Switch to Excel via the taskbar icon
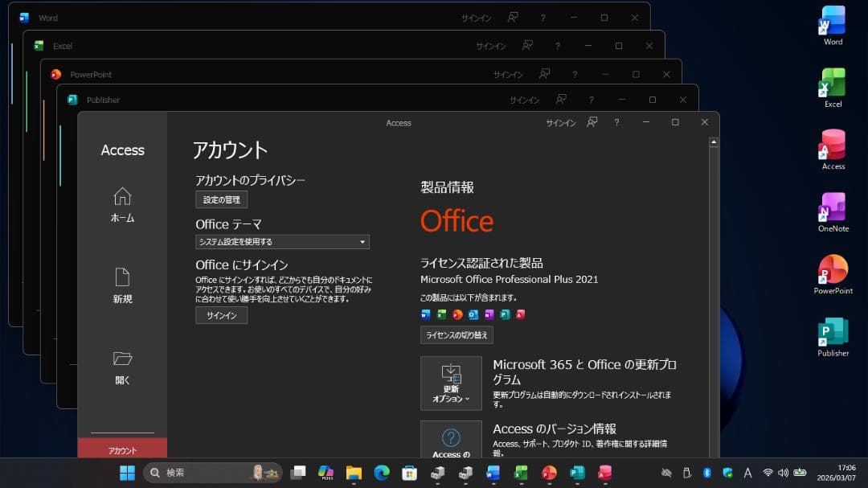 pyautogui.click(x=521, y=473)
